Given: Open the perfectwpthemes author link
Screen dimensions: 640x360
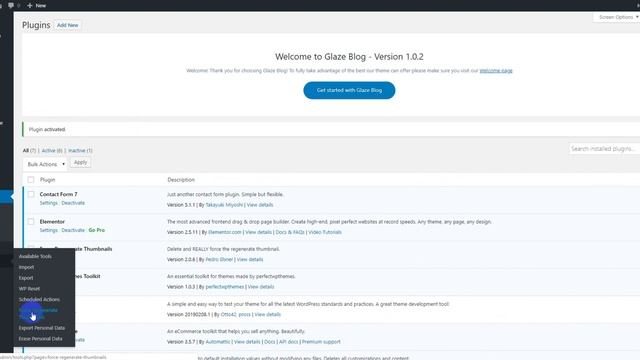Looking at the screenshot, I should point(224,287).
